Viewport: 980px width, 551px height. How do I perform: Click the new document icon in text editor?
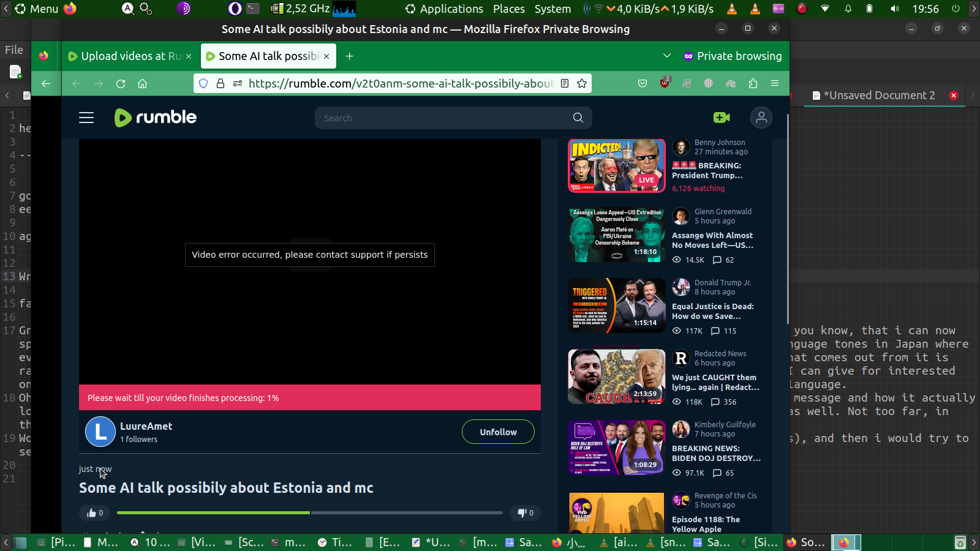[15, 72]
